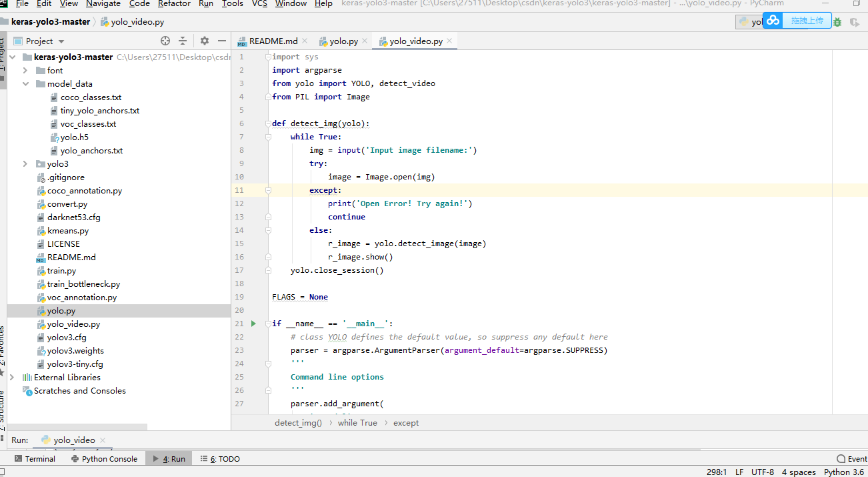868x477 pixels.
Task: Click yolo_video.py in navigation bar
Action: pyautogui.click(x=133, y=22)
